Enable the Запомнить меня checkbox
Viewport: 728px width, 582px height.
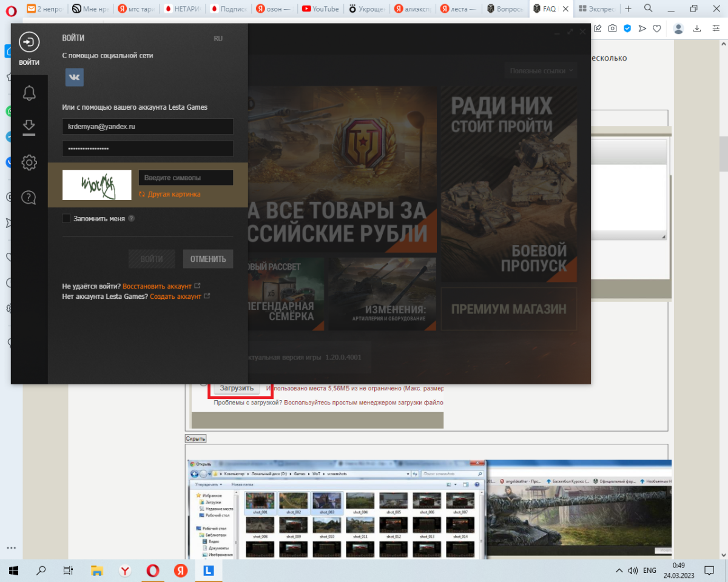pyautogui.click(x=66, y=218)
